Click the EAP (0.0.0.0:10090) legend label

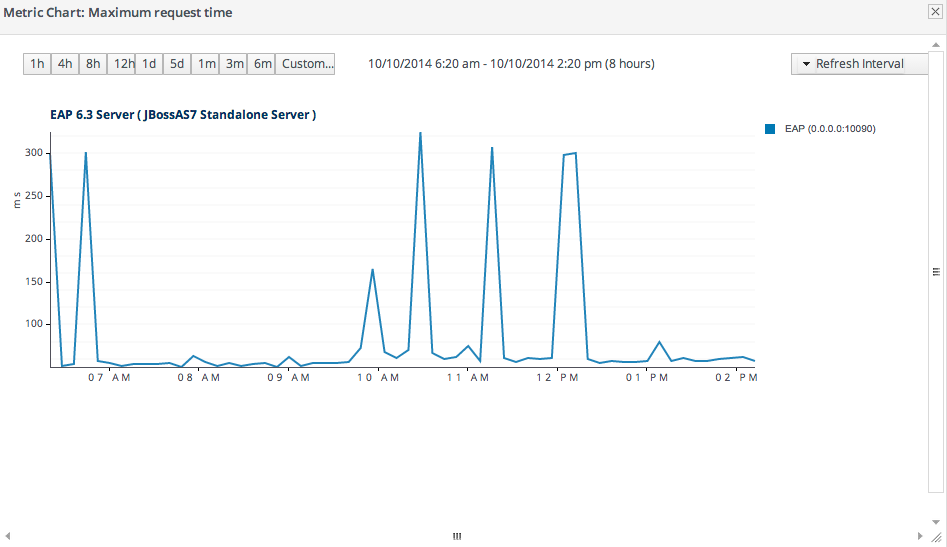tap(830, 129)
